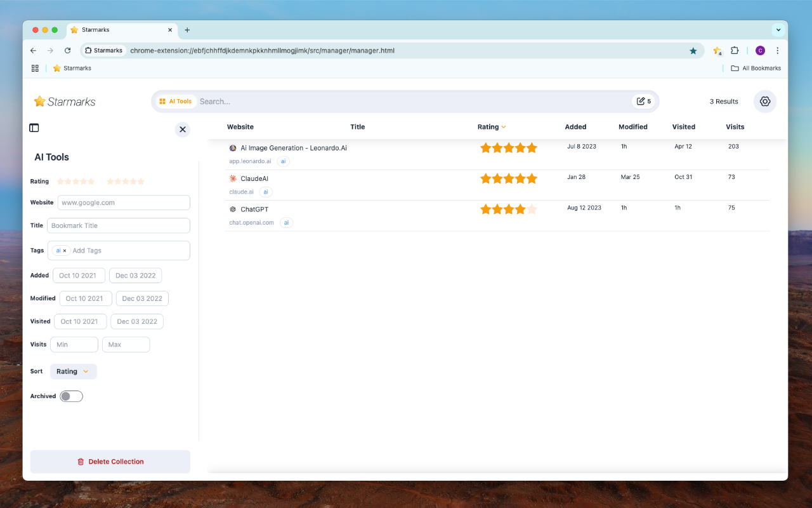Sort by Title column header
This screenshot has width=812, height=508.
pos(358,127)
